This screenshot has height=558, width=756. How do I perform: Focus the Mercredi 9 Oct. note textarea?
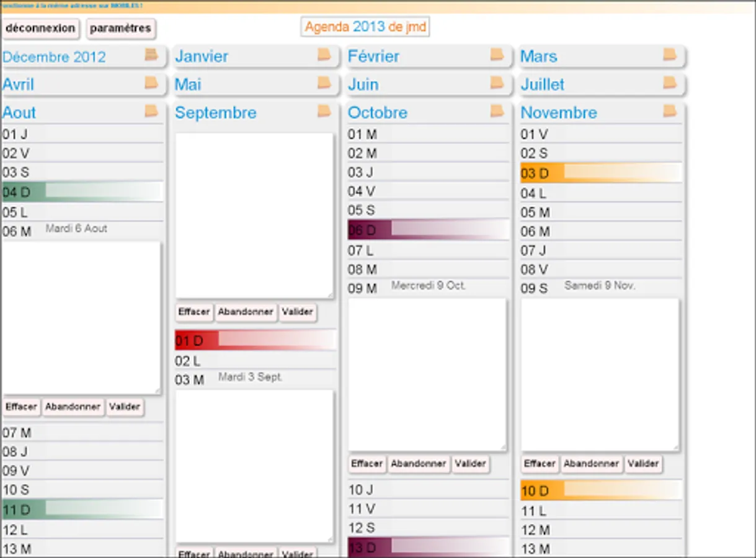coord(427,374)
